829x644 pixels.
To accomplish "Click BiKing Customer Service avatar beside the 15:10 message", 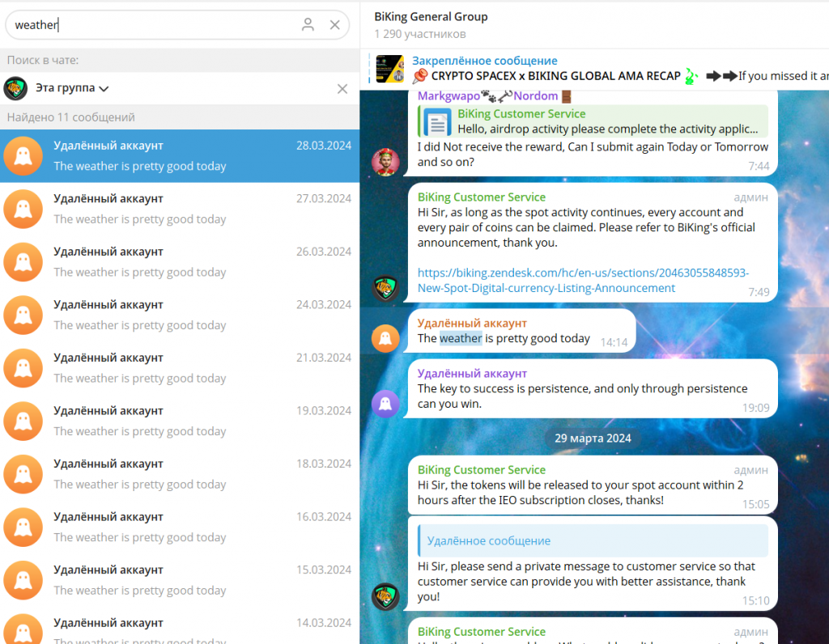I will (385, 597).
